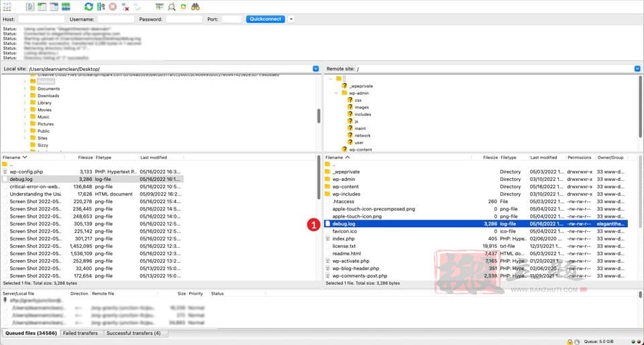Viewport: 644px width, 345px height.
Task: Click the Documents folder icon in local tree
Action: [33, 88]
